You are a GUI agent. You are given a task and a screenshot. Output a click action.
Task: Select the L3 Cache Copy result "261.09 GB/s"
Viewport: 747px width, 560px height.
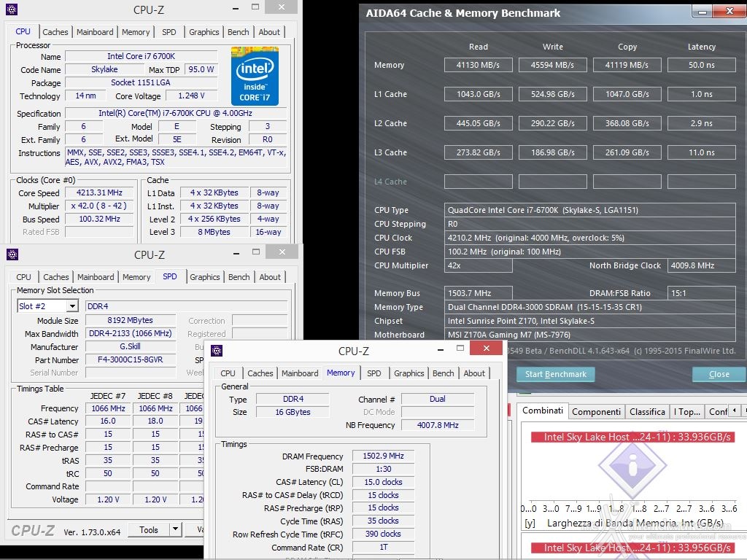coord(627,152)
